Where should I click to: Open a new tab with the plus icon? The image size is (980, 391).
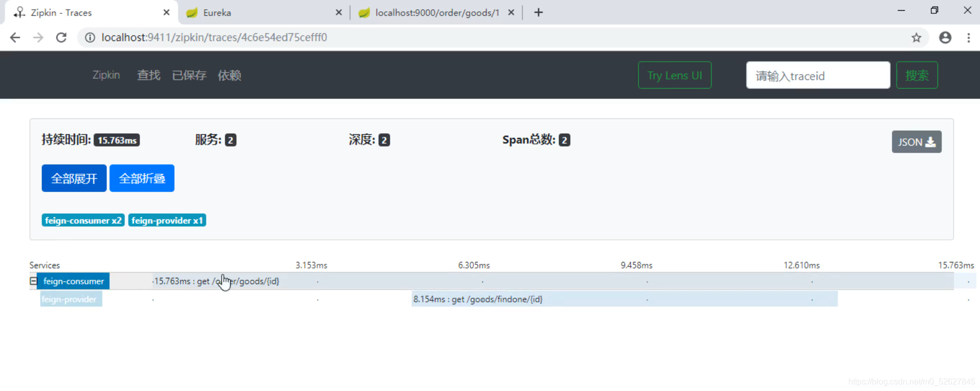[538, 12]
